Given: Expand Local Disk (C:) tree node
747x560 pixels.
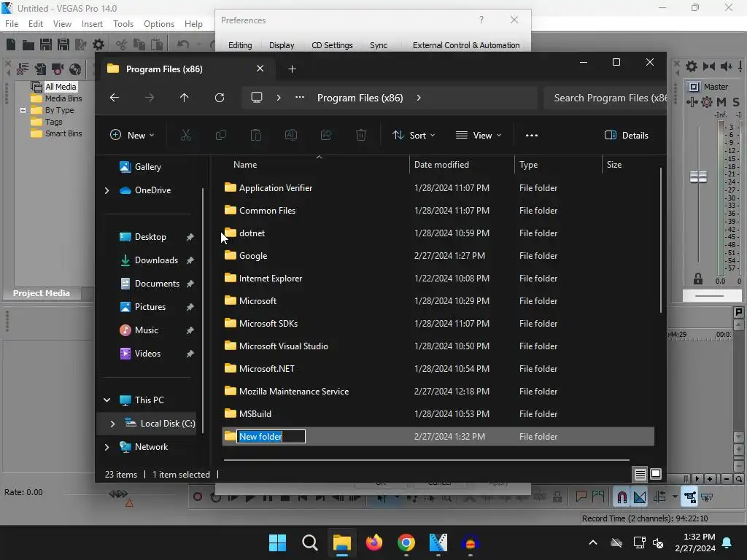Looking at the screenshot, I should point(112,424).
